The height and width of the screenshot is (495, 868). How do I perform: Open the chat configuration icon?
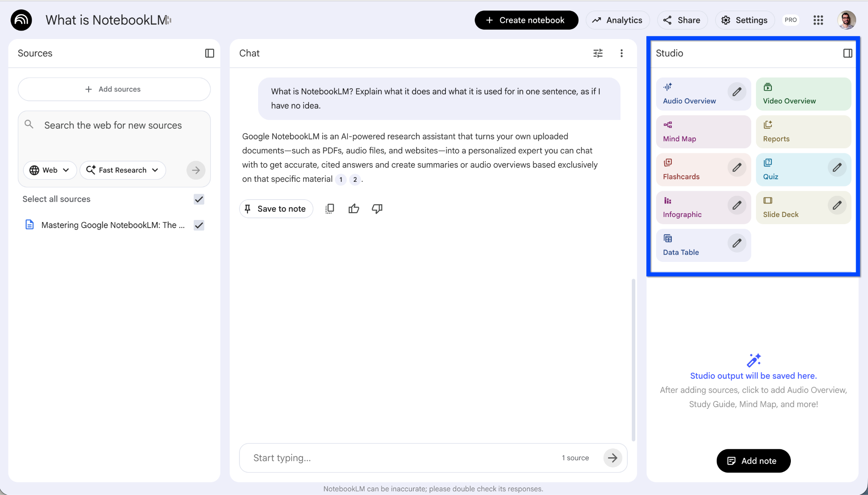click(598, 53)
